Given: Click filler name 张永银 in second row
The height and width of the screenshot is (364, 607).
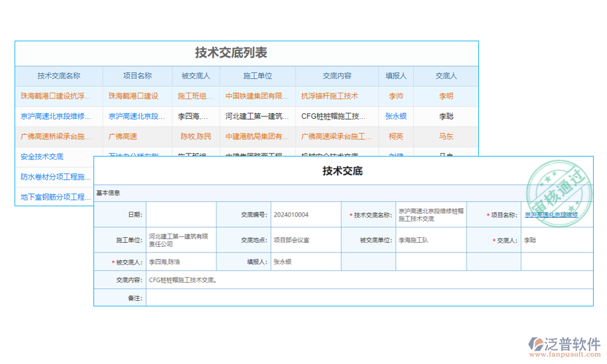Looking at the screenshot, I should pos(396,116).
